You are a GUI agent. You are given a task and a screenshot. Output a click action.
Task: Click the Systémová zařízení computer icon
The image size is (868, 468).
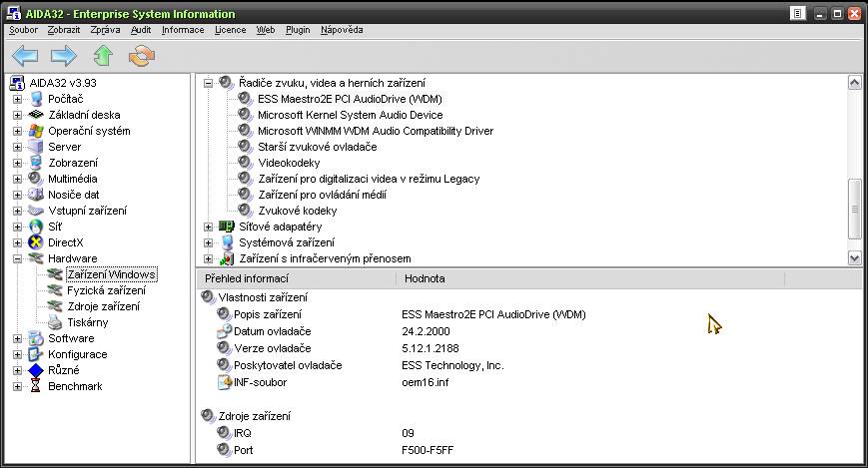227,242
